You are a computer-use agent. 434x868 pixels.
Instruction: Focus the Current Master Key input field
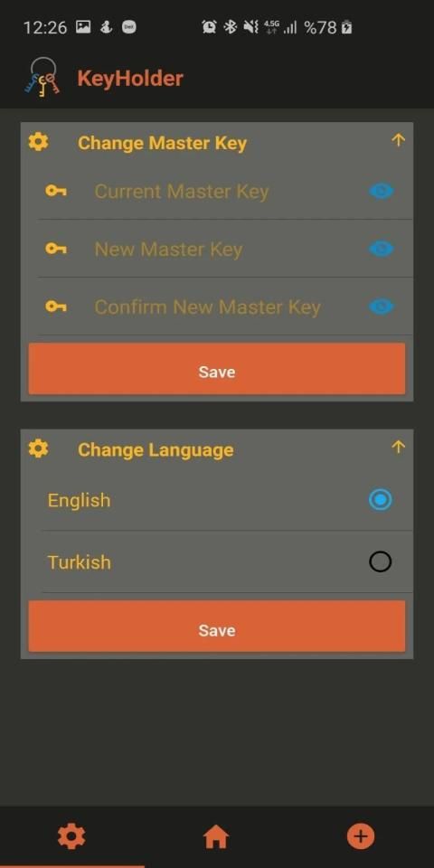pos(225,192)
